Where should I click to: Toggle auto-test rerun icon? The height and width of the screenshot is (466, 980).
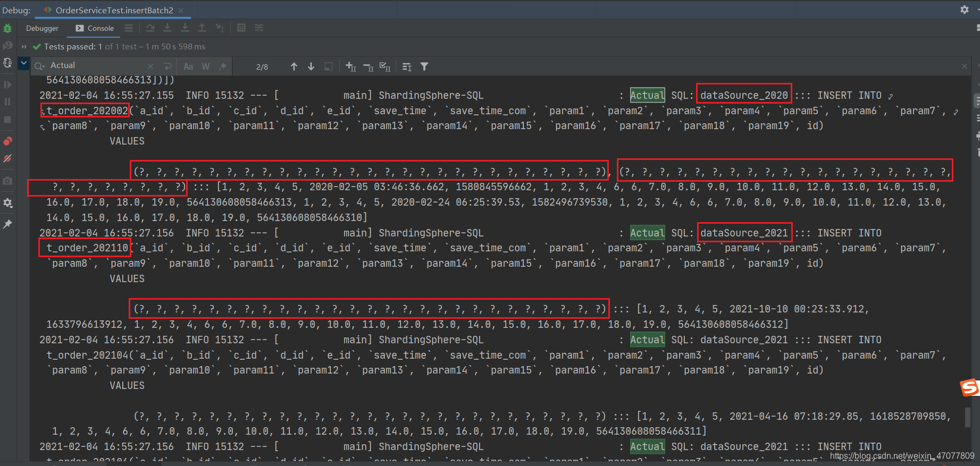point(7,63)
